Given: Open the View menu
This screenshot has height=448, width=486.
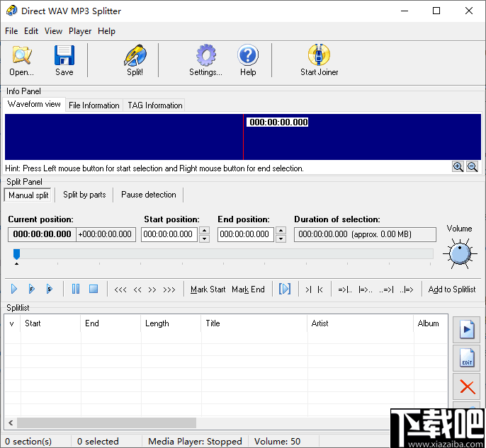Looking at the screenshot, I should pos(53,31).
